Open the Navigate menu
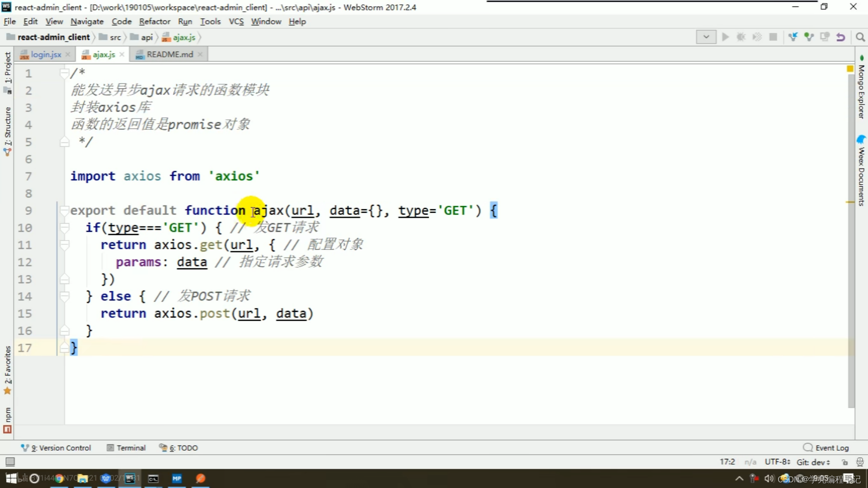The image size is (868, 488). coord(87,21)
